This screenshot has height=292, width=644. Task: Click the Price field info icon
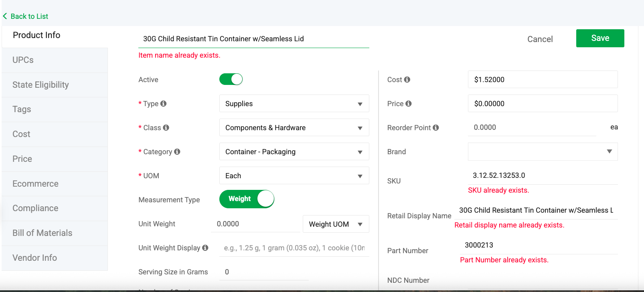[409, 103]
